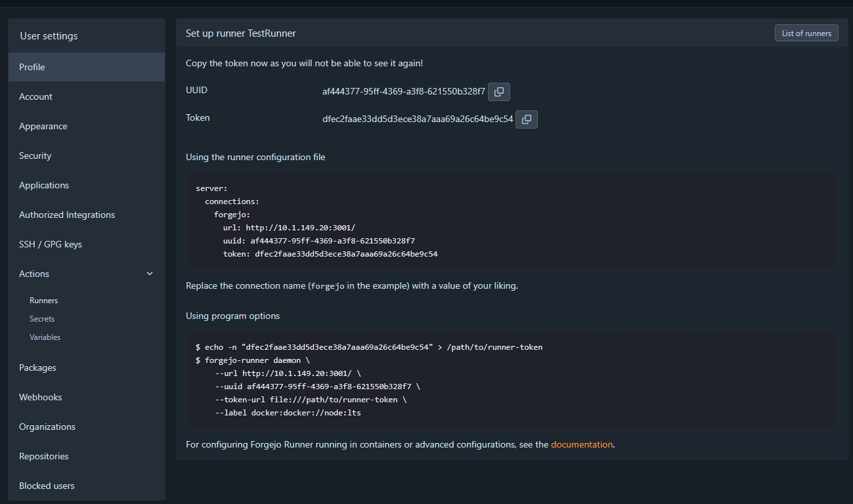Click the 'uuid:' line in the configuration file
This screenshot has width=853, height=504.
319,241
